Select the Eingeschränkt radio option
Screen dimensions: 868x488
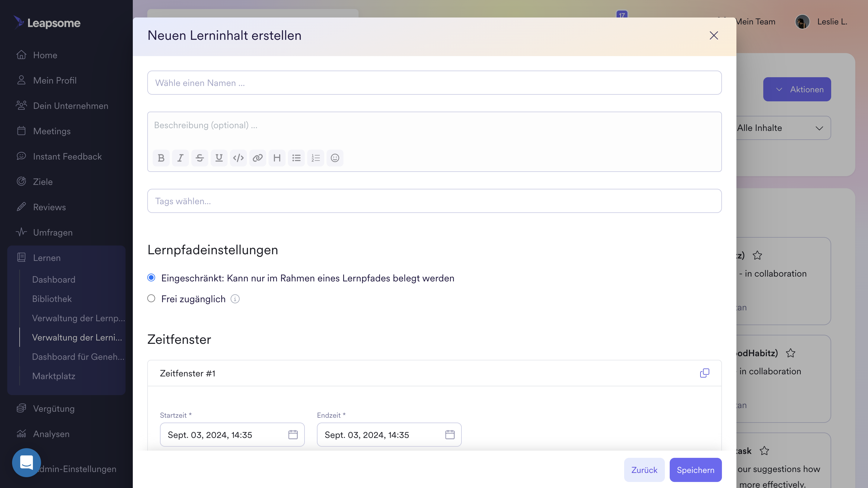[x=151, y=278]
